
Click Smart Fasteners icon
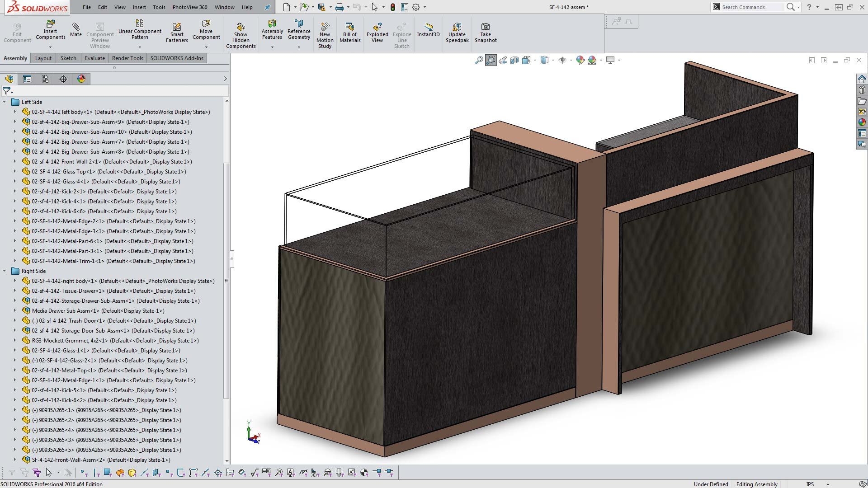177,33
